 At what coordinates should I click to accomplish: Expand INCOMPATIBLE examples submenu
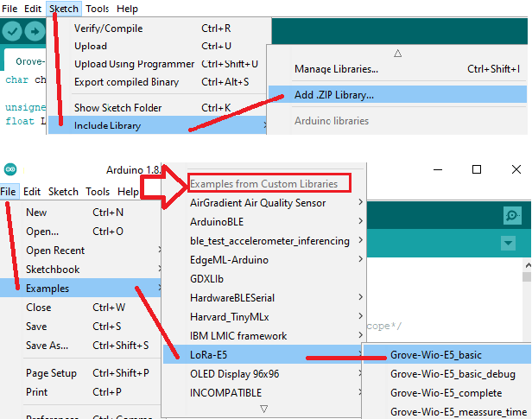(263, 393)
